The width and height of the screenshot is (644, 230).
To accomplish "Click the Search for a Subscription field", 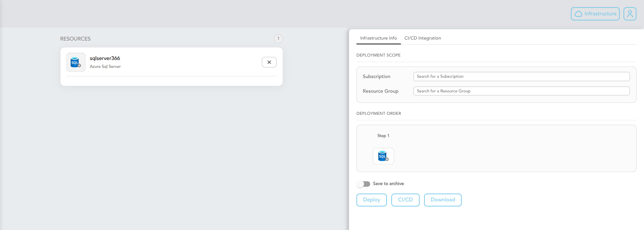I will pyautogui.click(x=521, y=76).
